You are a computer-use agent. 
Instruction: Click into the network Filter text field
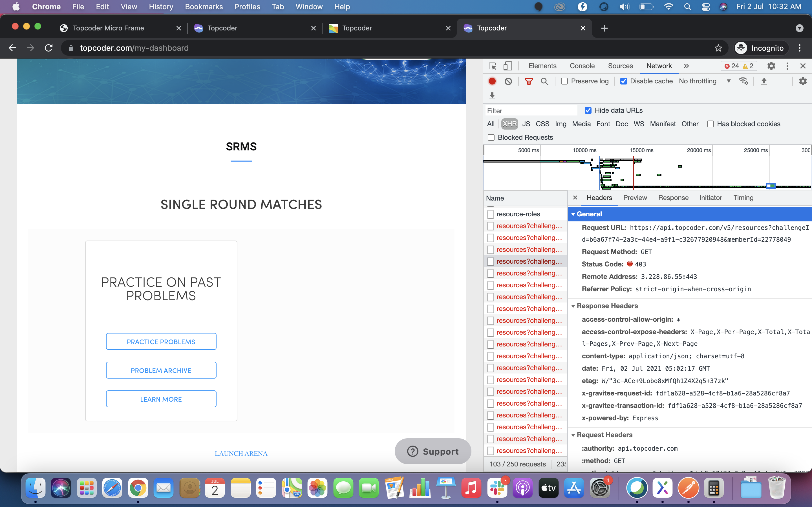pyautogui.click(x=531, y=111)
